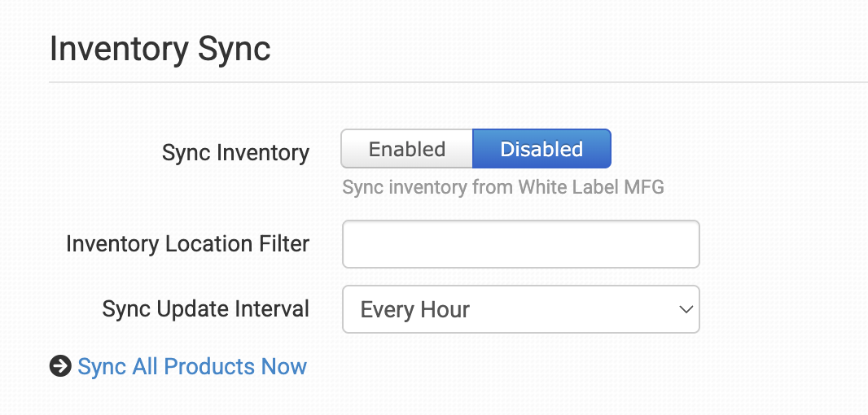Enable Sync Inventory

pos(406,149)
